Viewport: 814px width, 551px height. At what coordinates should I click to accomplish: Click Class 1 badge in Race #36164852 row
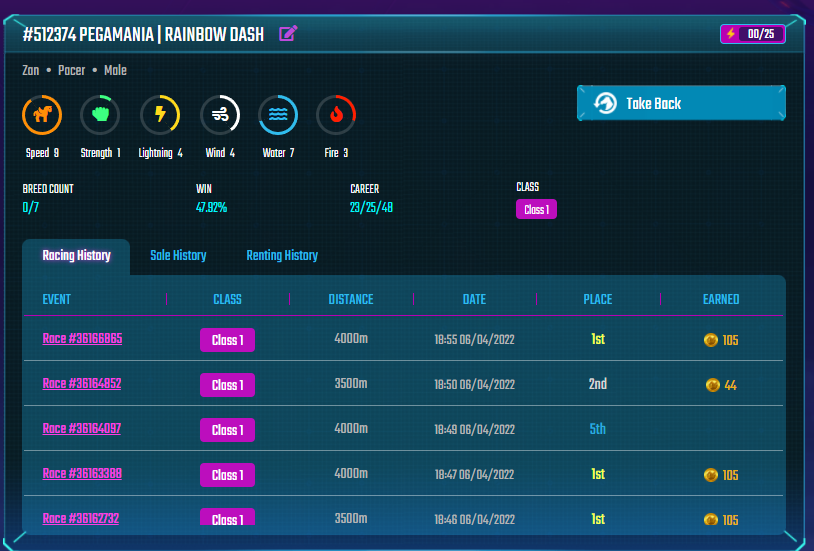click(227, 385)
